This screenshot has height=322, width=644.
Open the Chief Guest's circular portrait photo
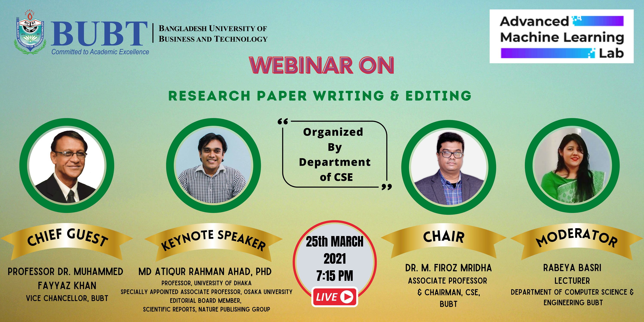click(67, 166)
